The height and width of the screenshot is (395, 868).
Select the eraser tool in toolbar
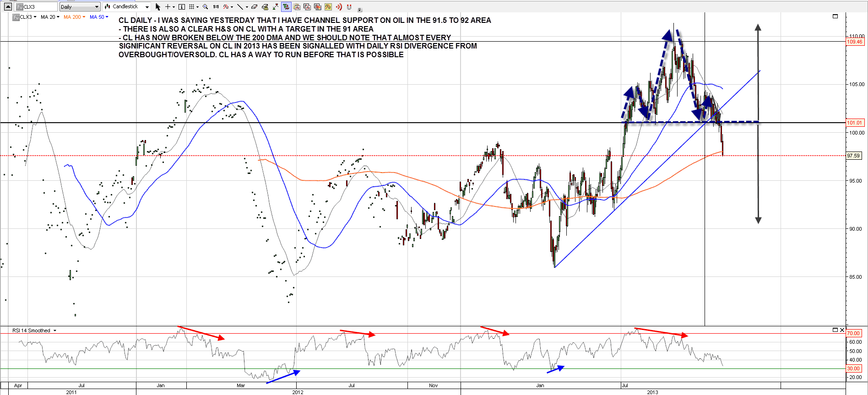point(255,7)
